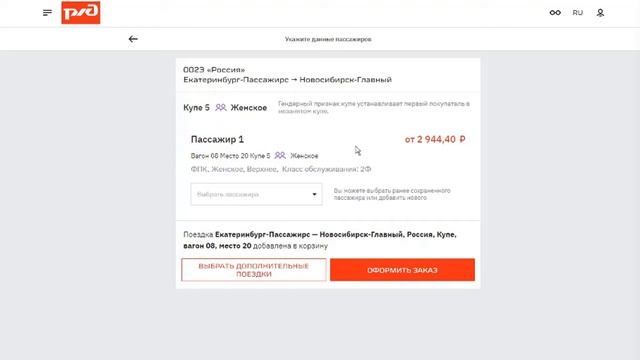Click the trip added to cart message
640x360 pixels.
click(x=320, y=240)
